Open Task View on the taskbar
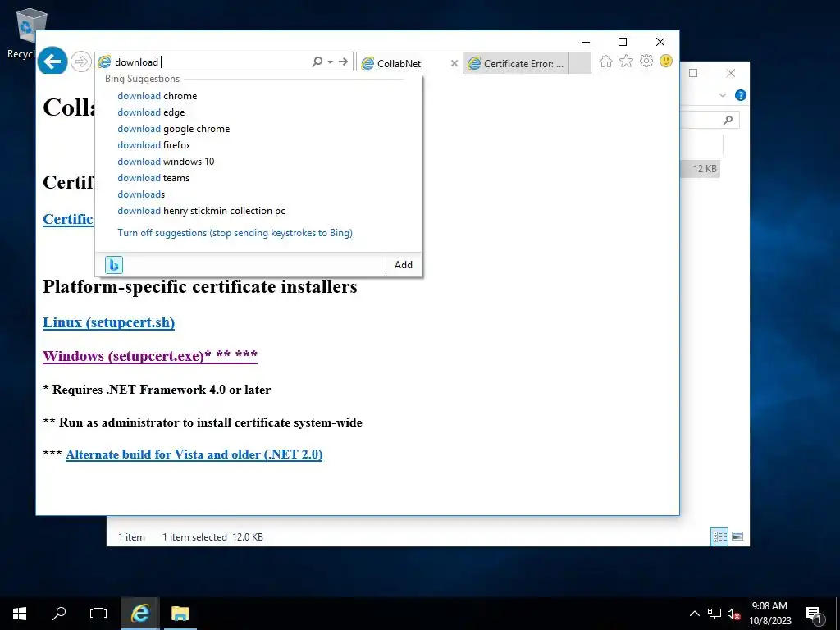The image size is (840, 630). 98,614
